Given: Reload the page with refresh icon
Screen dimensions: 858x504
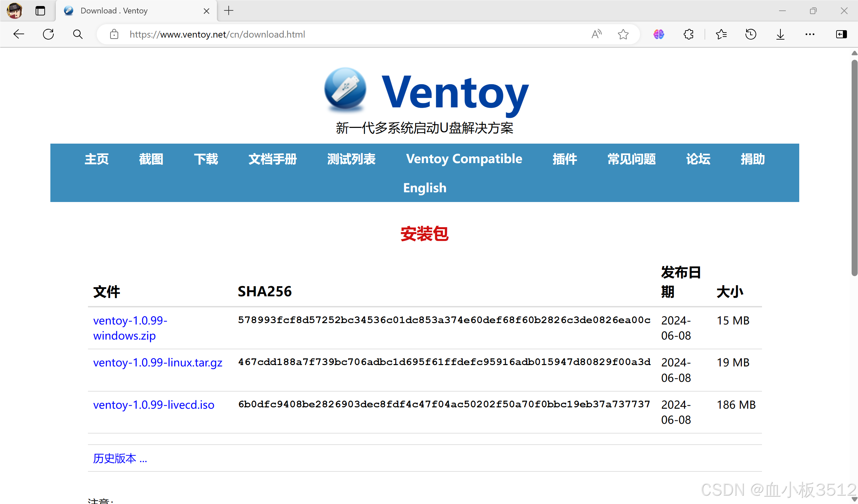Looking at the screenshot, I should [48, 34].
